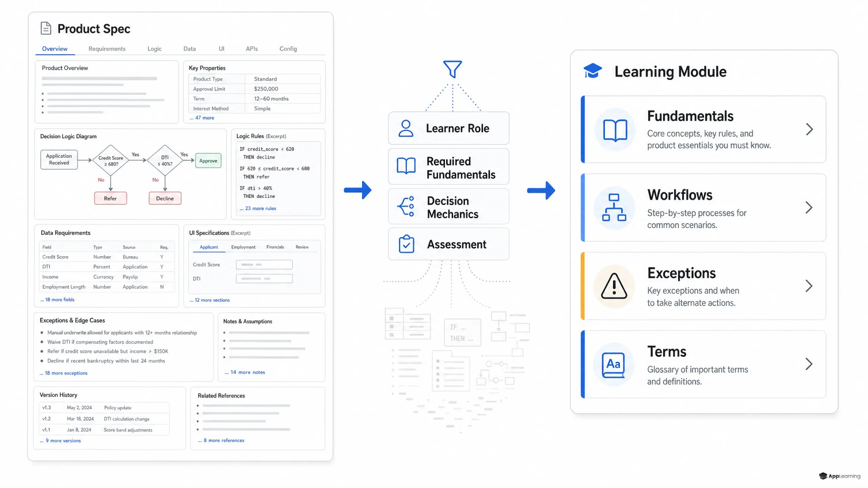Open the Logic tab
868x488 pixels.
pos(154,49)
